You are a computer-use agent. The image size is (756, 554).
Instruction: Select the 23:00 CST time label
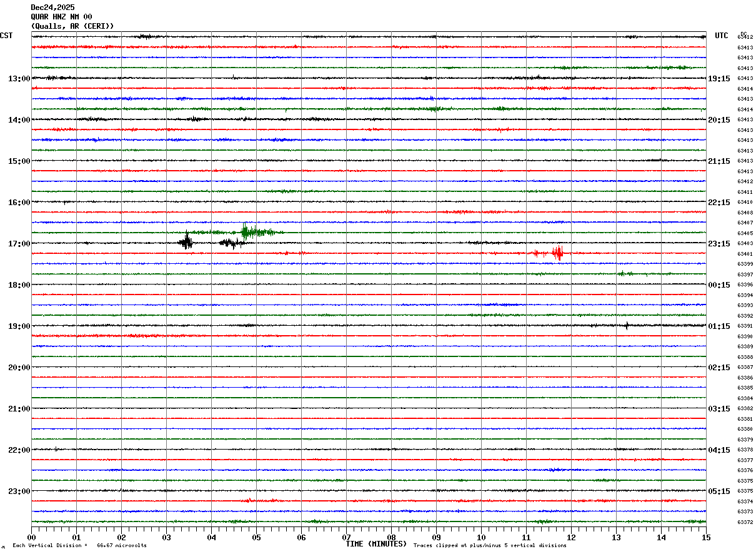pos(19,491)
